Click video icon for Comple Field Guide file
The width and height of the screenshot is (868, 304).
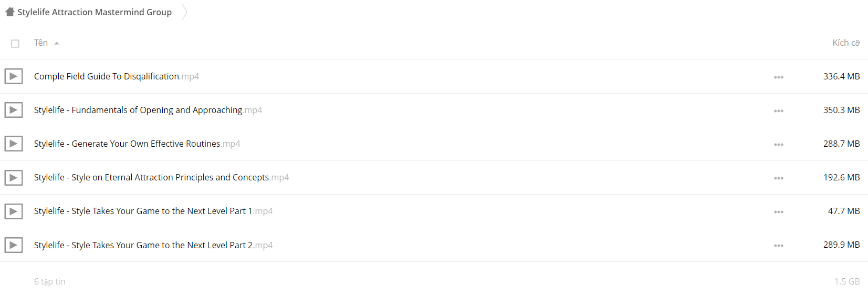(x=14, y=76)
